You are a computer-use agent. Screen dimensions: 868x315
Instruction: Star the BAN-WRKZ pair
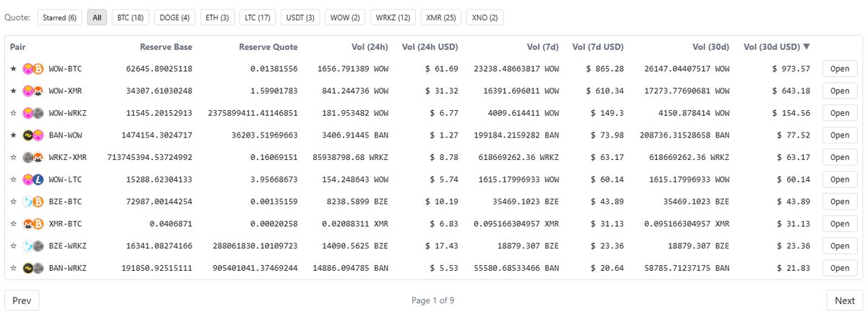(13, 268)
